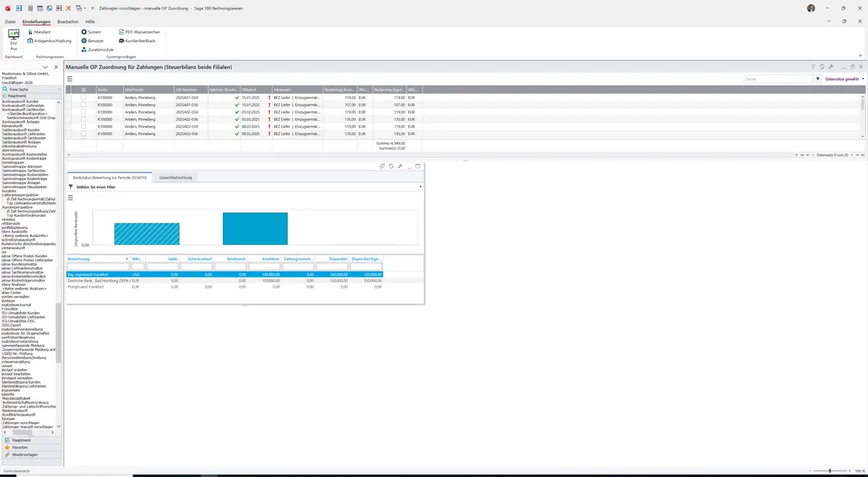The height and width of the screenshot is (477, 868).
Task: Click the Suche input field
Action: point(778,79)
